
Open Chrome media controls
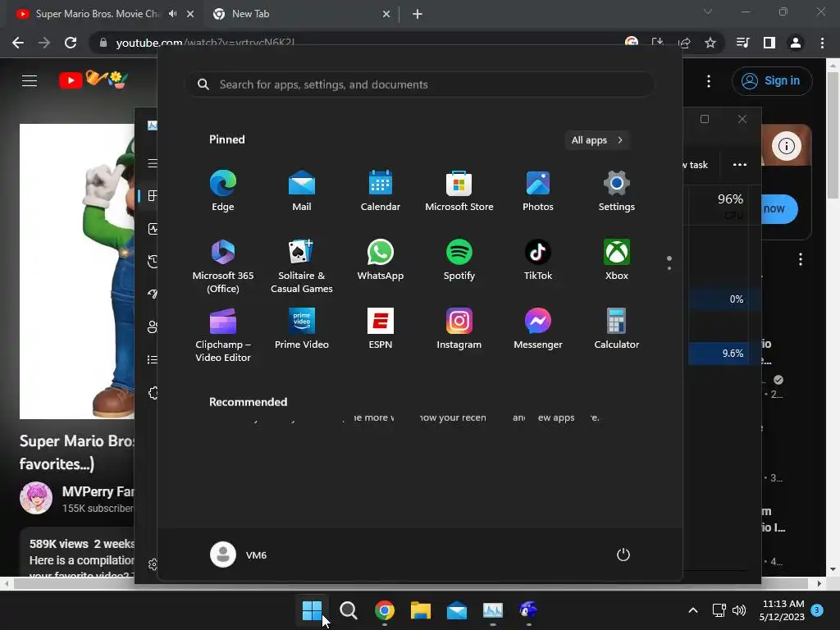(x=742, y=43)
